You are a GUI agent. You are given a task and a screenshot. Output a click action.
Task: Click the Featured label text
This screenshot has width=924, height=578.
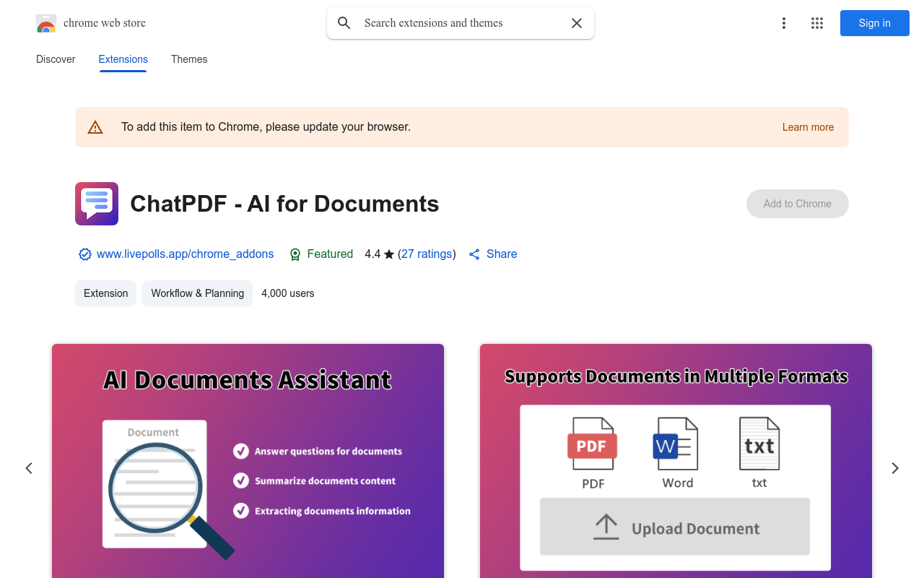(330, 254)
